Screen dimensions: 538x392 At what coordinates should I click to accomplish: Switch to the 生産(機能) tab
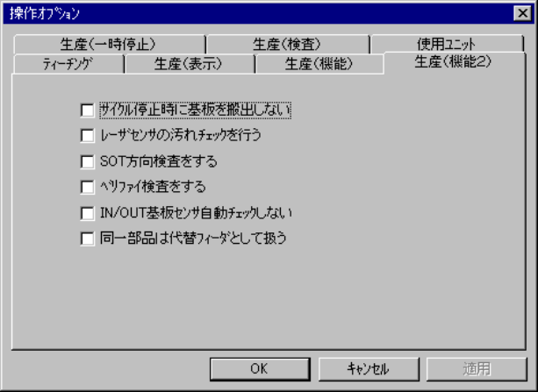click(x=319, y=64)
